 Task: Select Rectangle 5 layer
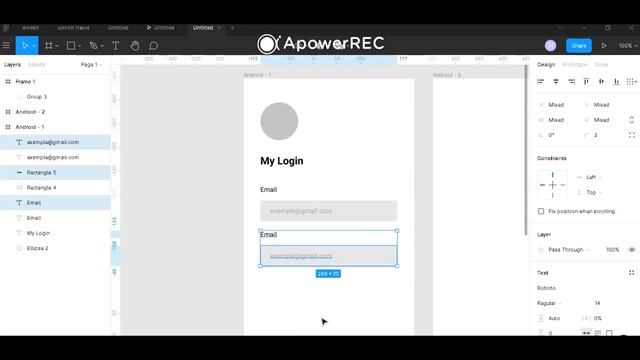coord(55,172)
